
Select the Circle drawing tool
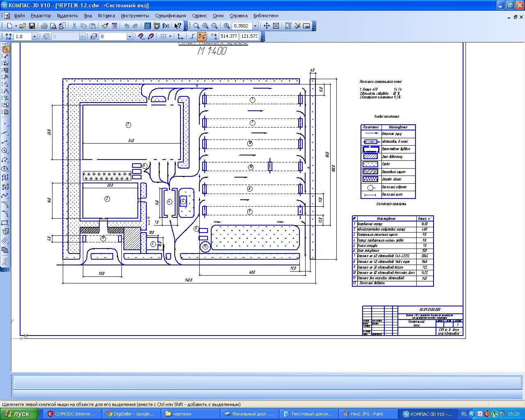tap(5, 151)
